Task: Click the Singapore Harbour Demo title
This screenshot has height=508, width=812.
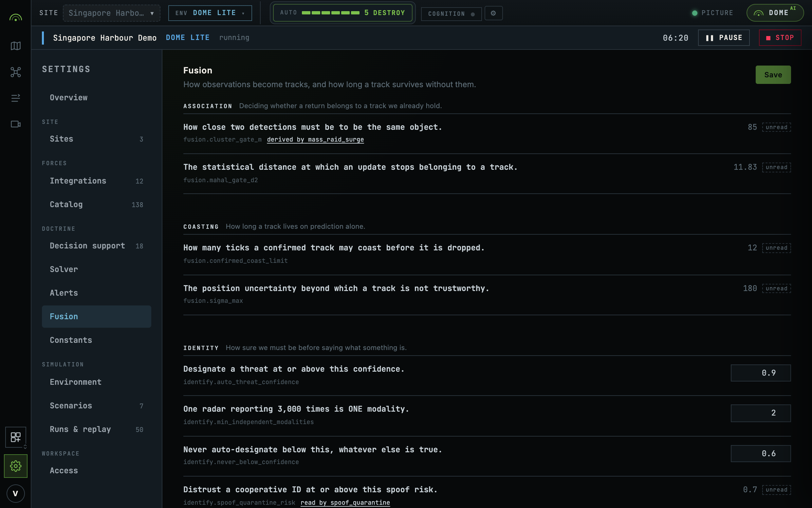Action: [105, 38]
